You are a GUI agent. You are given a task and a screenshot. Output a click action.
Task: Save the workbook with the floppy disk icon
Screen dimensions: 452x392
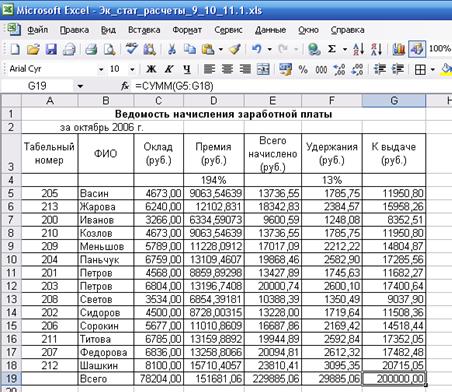point(51,49)
